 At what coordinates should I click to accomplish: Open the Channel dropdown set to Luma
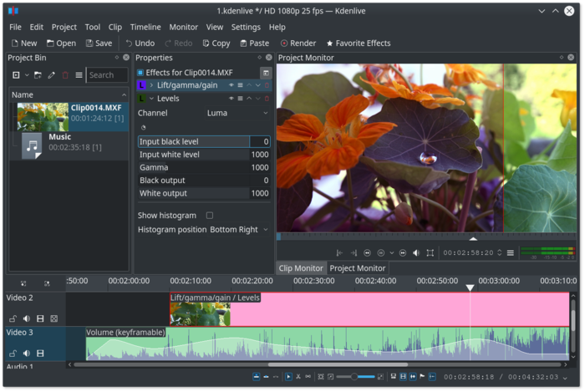[x=237, y=113]
